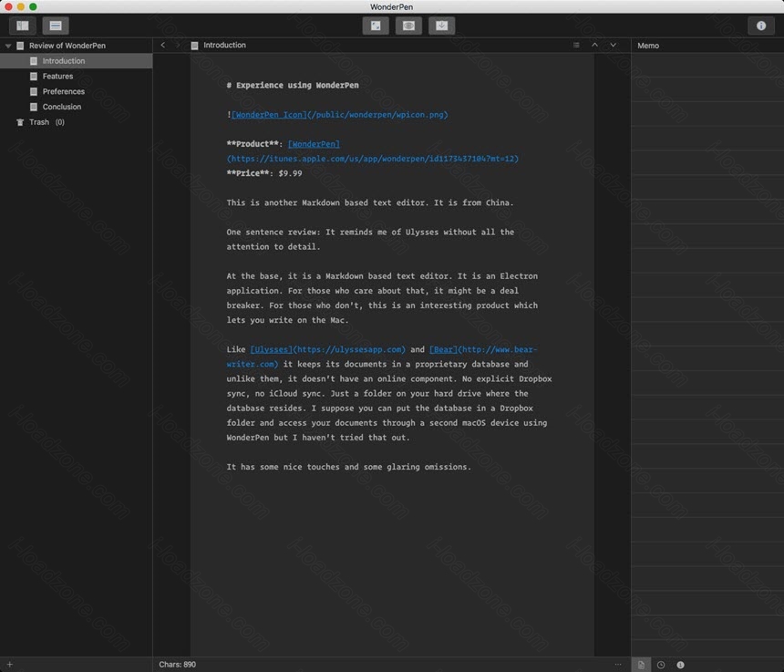This screenshot has width=784, height=672.
Task: Open the outline list icon in editor header
Action: [x=576, y=45]
